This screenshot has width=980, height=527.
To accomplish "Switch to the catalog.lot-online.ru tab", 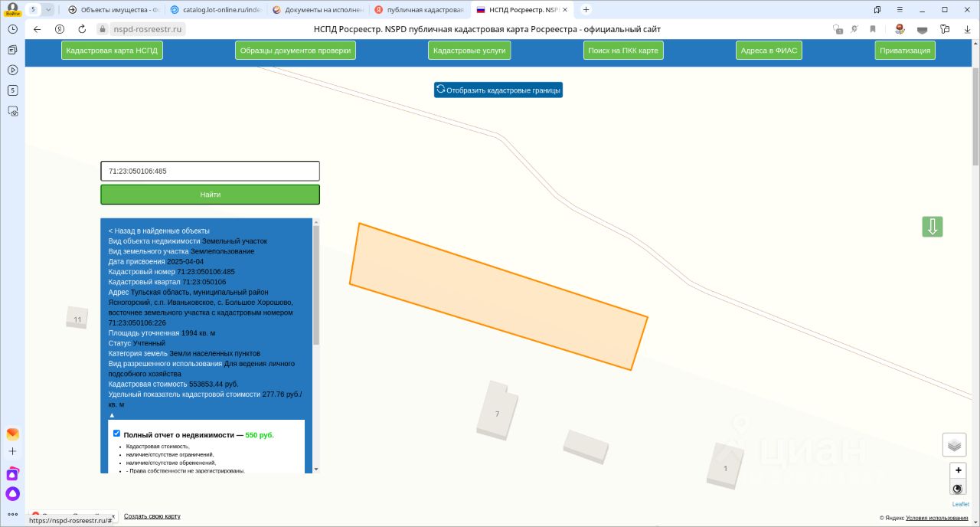I will (214, 9).
